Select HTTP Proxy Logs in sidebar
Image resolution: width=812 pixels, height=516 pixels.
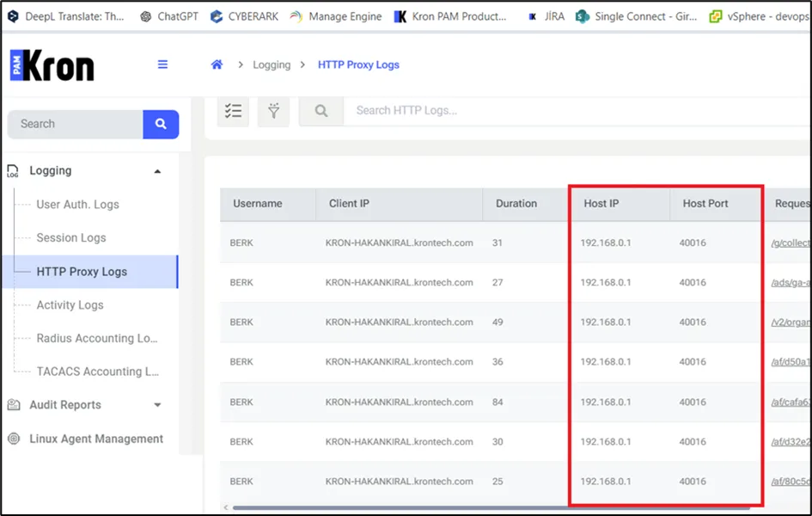point(89,272)
